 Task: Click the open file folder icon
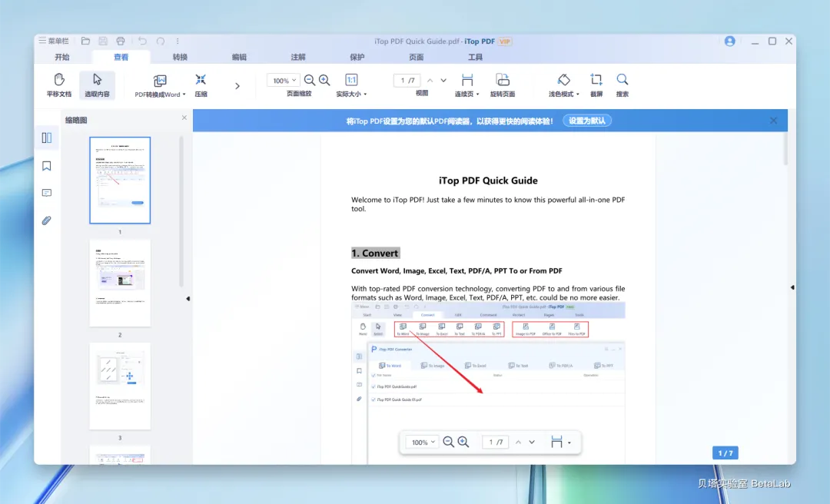85,41
